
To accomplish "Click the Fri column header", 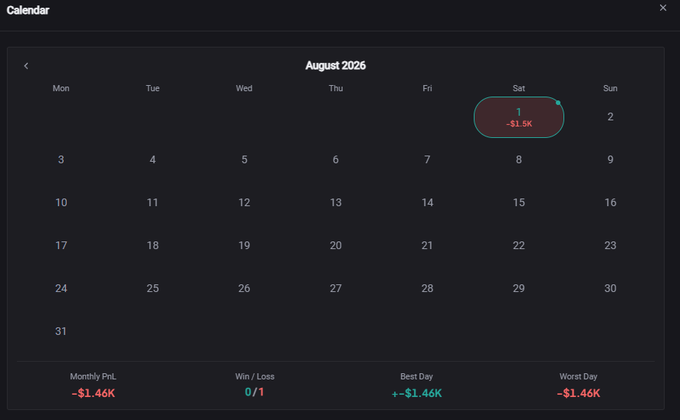I will point(427,89).
